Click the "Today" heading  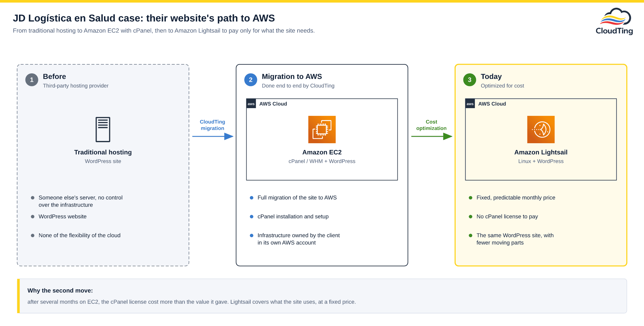[491, 77]
